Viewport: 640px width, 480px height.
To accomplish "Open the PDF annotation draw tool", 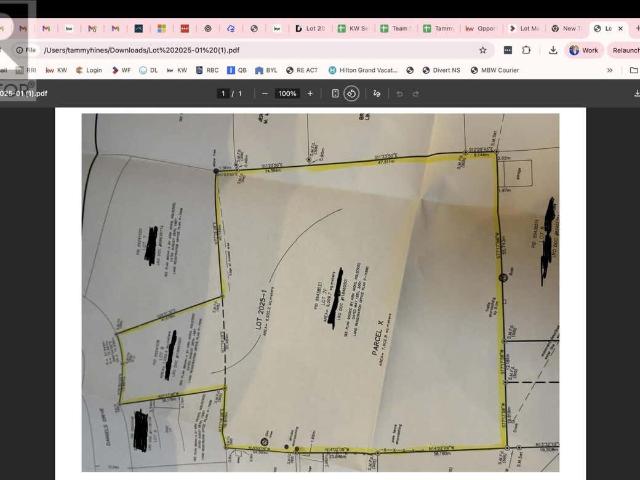I will click(377, 93).
